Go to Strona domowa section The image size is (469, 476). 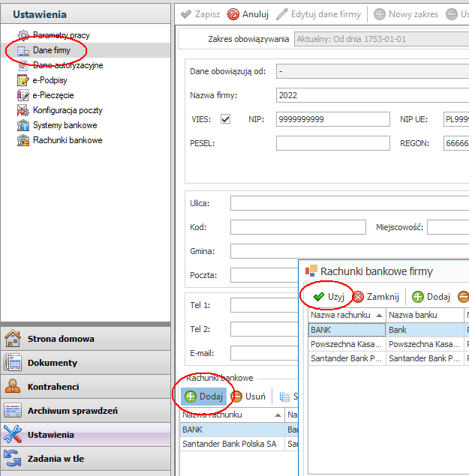tap(61, 339)
